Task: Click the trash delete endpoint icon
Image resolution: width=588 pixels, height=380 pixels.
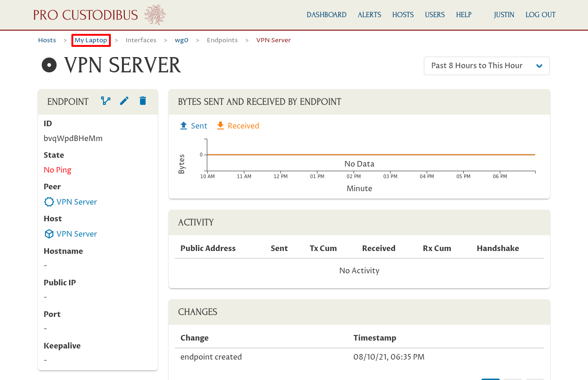Action: click(x=143, y=101)
